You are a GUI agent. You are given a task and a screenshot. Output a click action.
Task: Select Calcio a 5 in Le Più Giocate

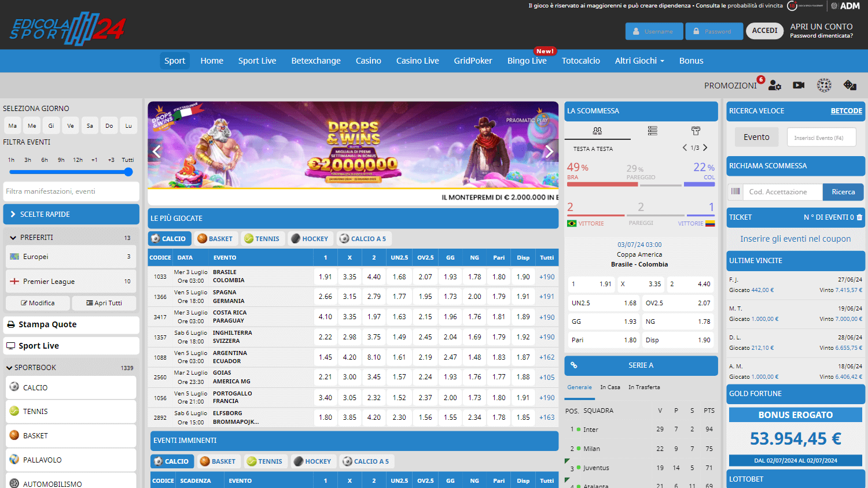click(363, 238)
